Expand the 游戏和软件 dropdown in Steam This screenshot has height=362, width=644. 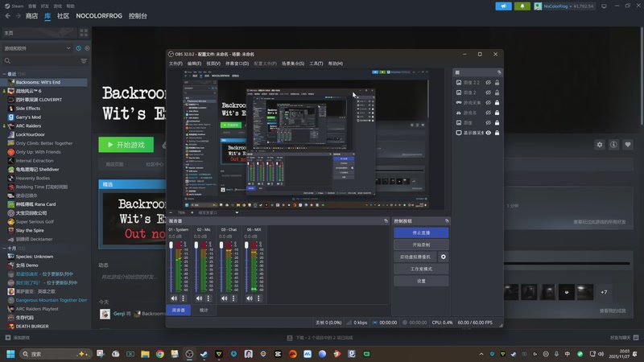(68, 48)
